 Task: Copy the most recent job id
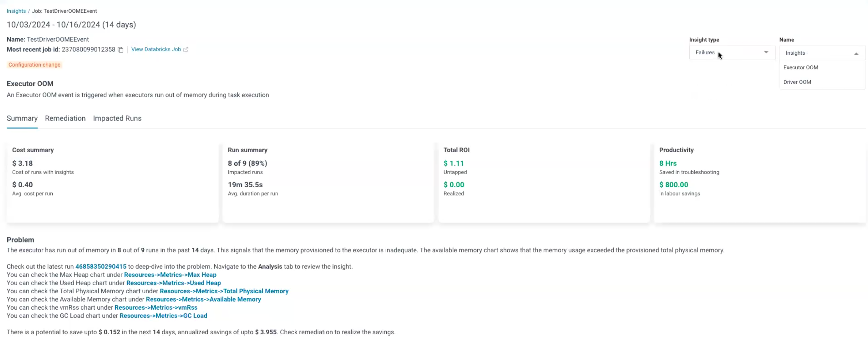point(120,50)
